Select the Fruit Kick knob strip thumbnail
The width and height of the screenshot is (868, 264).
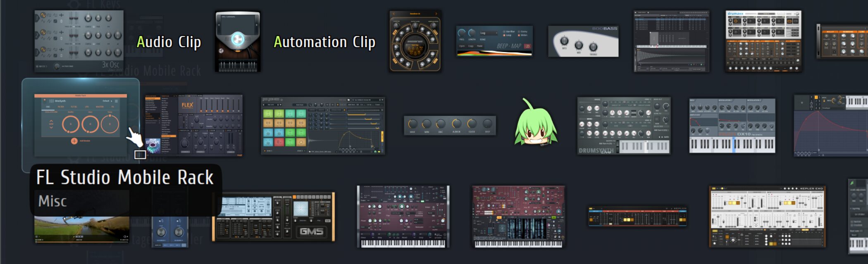450,126
